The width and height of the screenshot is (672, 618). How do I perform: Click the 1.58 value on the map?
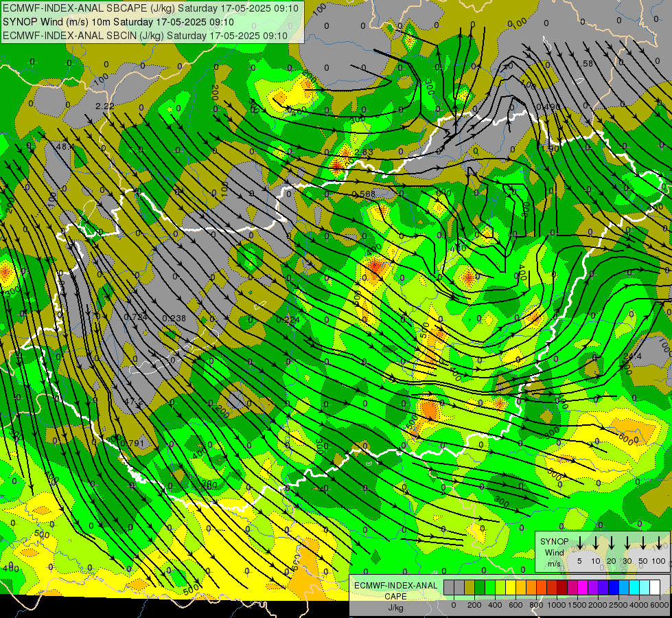(585, 63)
